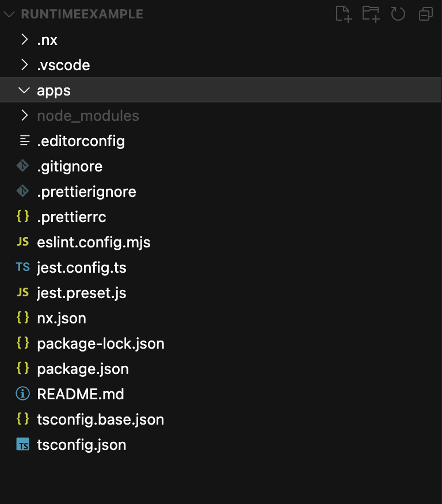Image resolution: width=442 pixels, height=504 pixels.
Task: Collapse the apps folder
Action: 24,90
